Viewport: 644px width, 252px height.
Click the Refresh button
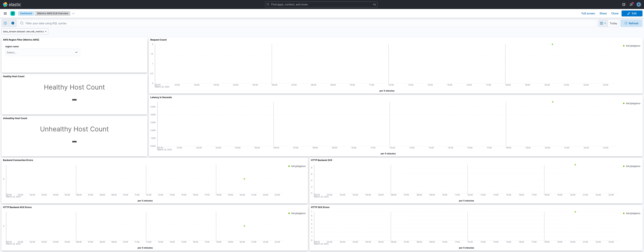pyautogui.click(x=631, y=23)
